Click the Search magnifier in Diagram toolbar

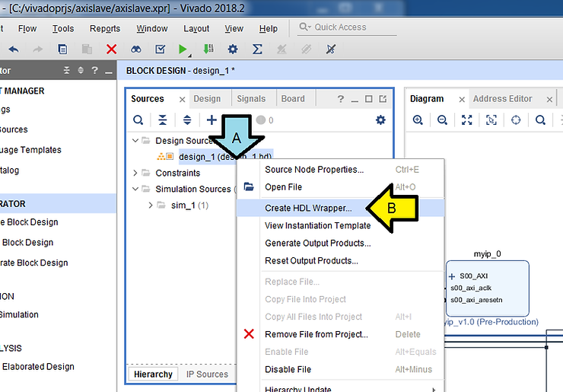coord(540,120)
